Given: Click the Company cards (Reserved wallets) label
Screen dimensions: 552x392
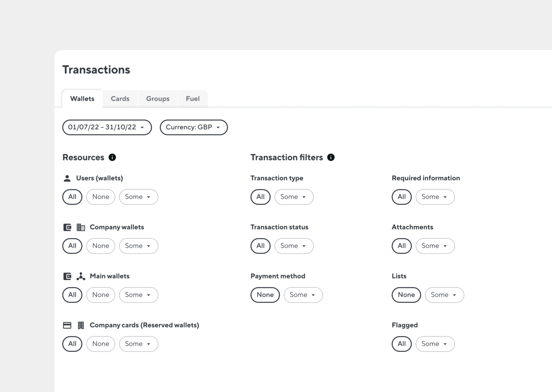Looking at the screenshot, I should point(144,325).
